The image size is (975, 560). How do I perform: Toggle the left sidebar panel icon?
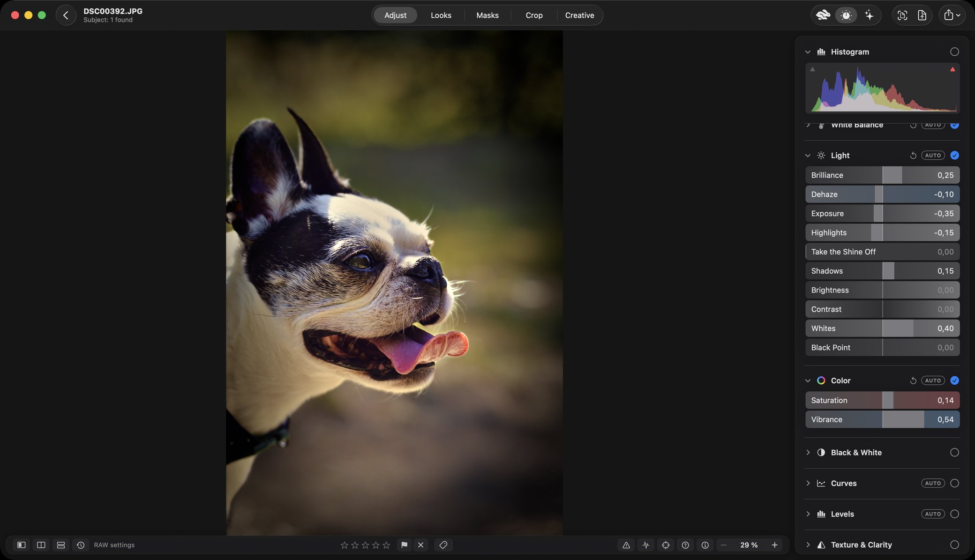[x=21, y=545]
